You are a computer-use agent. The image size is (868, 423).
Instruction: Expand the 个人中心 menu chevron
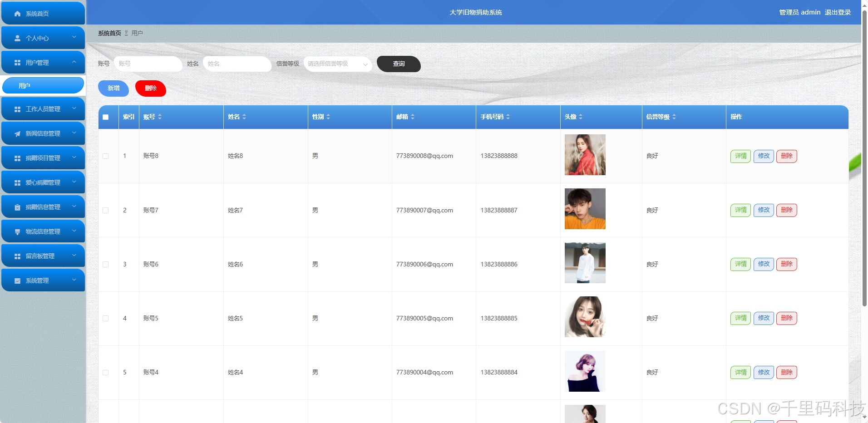tap(74, 37)
